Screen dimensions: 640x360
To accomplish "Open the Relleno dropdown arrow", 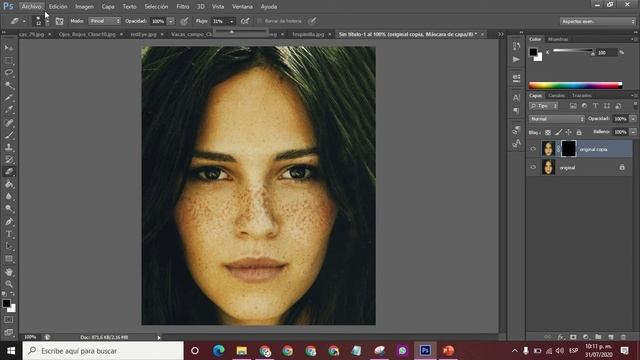I will [x=633, y=132].
